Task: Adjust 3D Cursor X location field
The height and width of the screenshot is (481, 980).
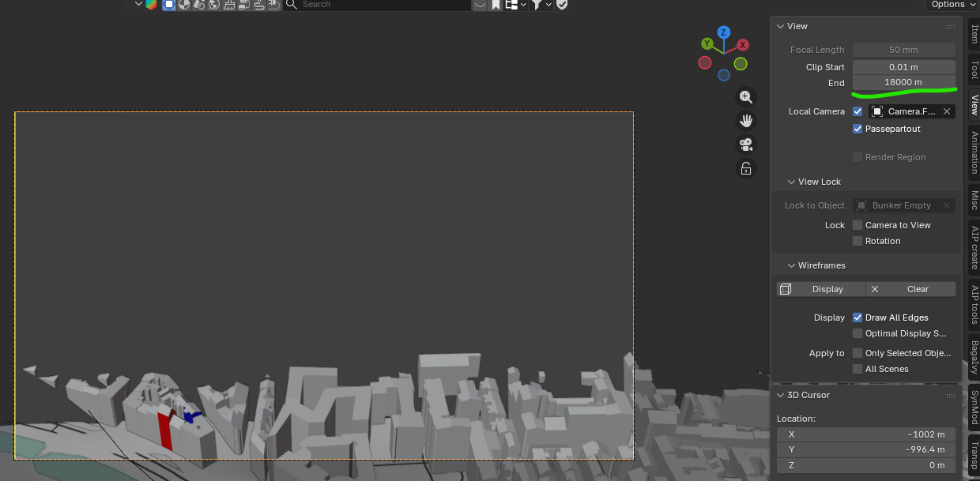Action: [x=866, y=434]
